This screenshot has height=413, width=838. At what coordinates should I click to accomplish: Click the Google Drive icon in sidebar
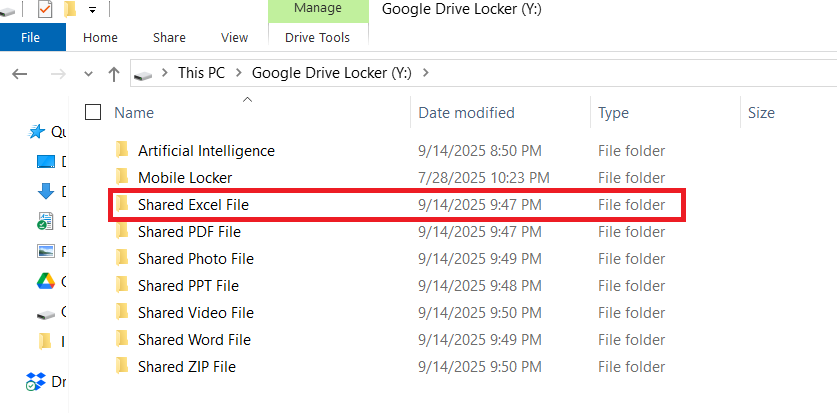tap(45, 281)
